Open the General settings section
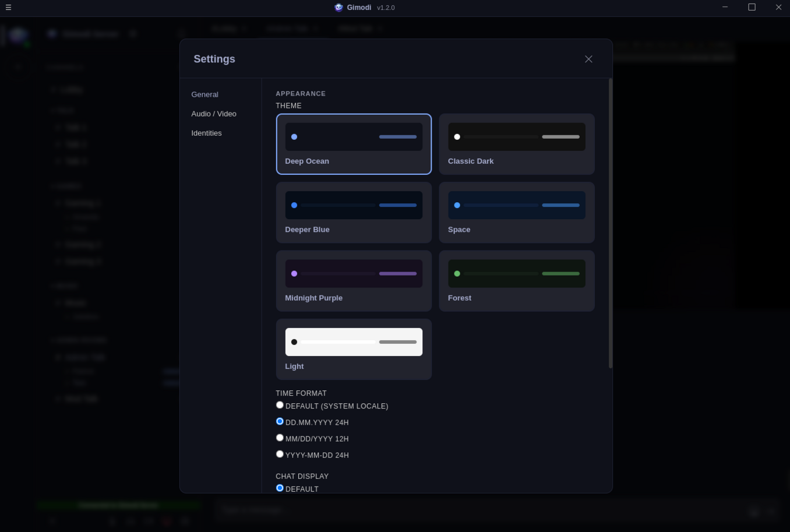 (205, 94)
